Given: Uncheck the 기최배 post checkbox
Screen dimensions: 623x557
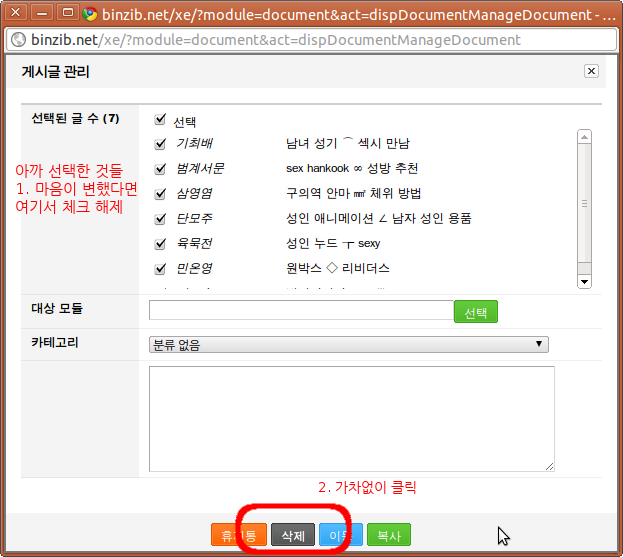Looking at the screenshot, I should [x=160, y=143].
